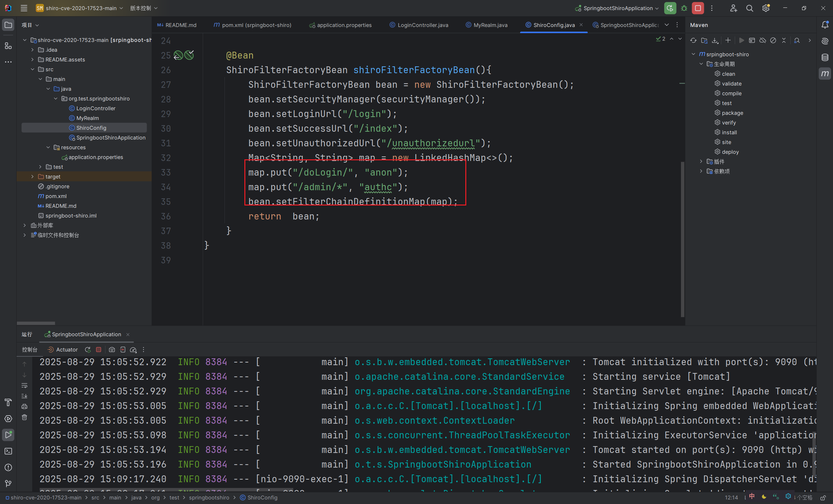The height and width of the screenshot is (504, 833).
Task: Expand the 依赖项 node in Maven panel
Action: (x=701, y=171)
